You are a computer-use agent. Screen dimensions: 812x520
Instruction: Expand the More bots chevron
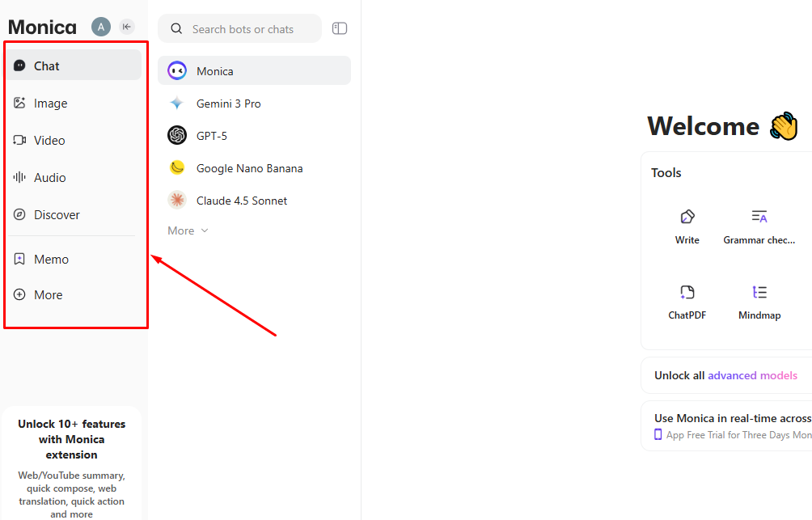[205, 230]
